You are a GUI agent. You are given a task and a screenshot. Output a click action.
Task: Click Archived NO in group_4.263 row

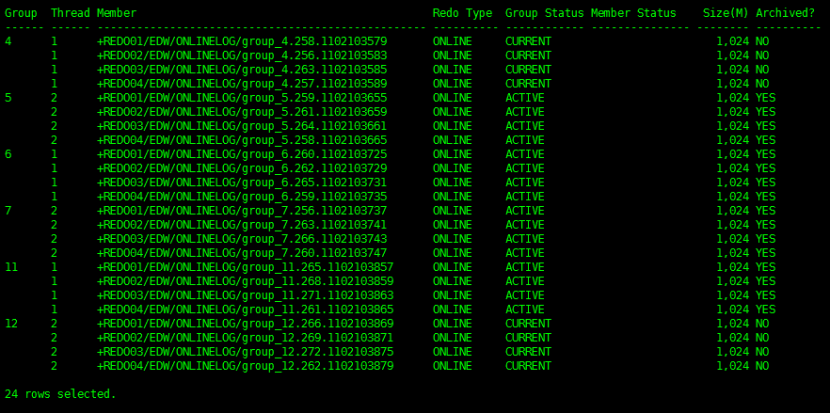(762, 70)
